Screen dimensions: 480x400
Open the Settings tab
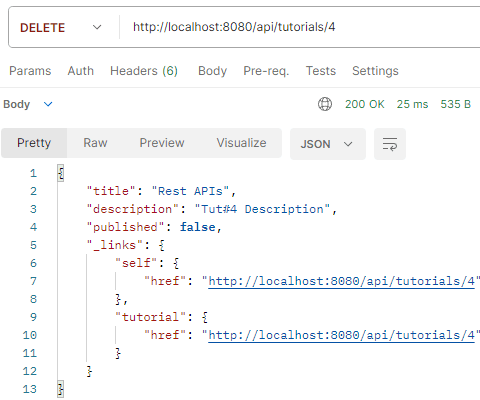pos(375,71)
